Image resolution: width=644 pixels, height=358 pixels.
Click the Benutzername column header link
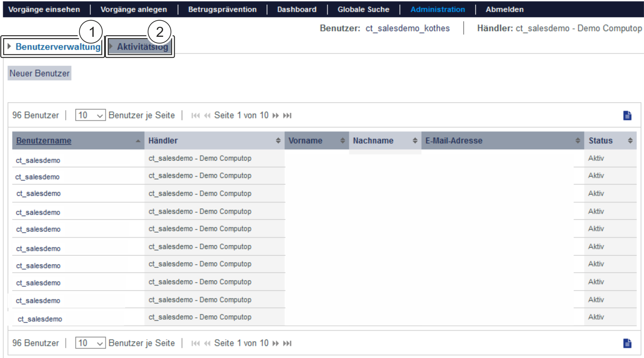point(44,141)
